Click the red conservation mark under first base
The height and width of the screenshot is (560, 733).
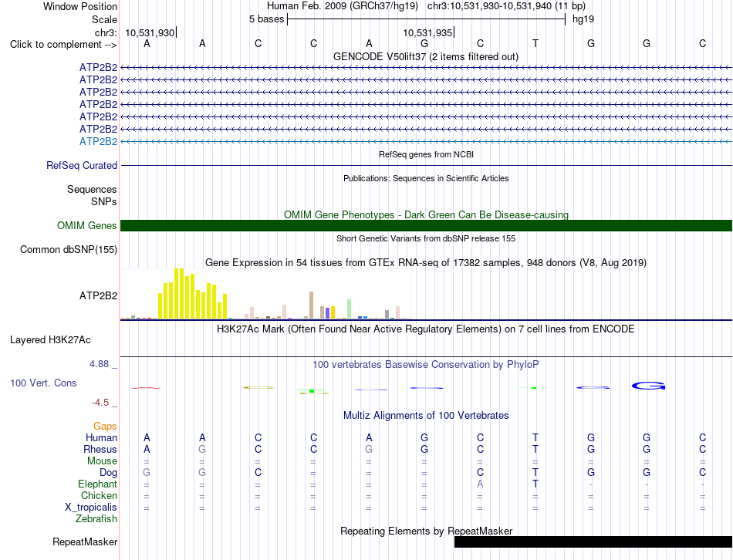click(146, 388)
